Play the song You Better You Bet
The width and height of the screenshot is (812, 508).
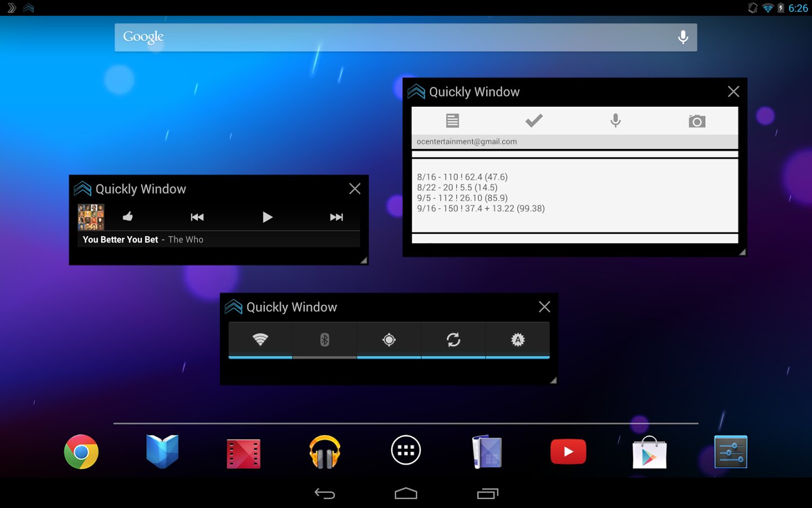267,217
